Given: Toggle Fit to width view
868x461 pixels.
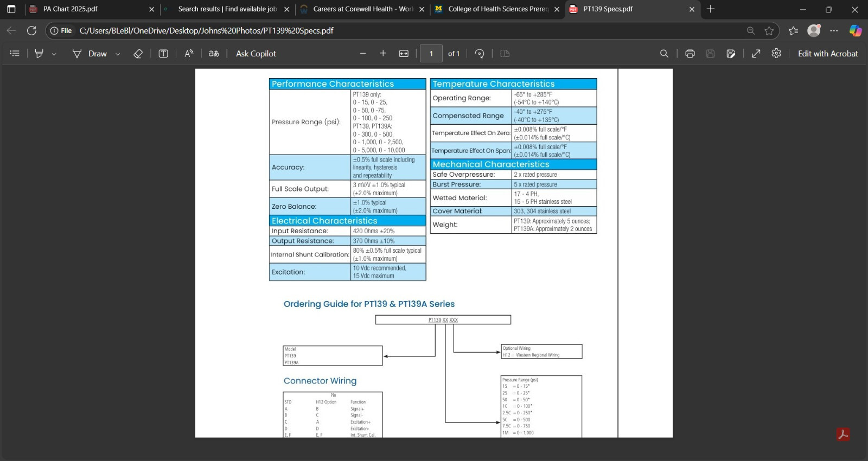Looking at the screenshot, I should click(x=404, y=53).
